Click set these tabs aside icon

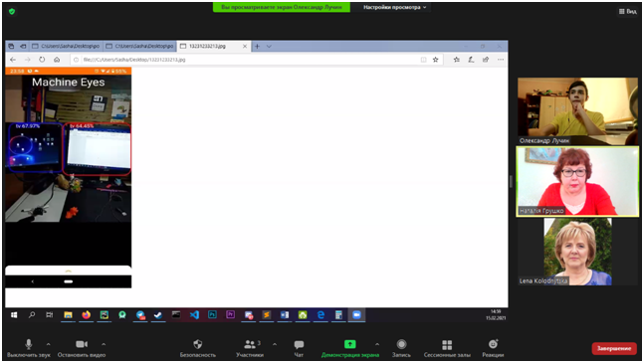(x=23, y=46)
